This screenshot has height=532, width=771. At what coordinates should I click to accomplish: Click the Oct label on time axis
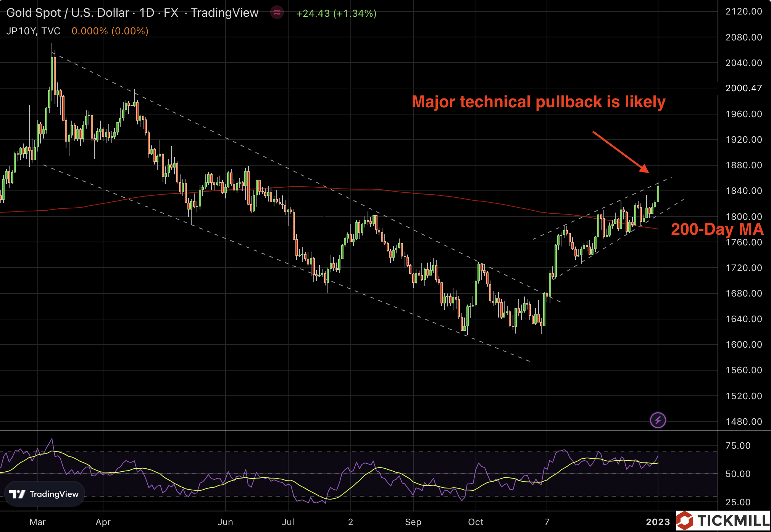[x=476, y=522]
